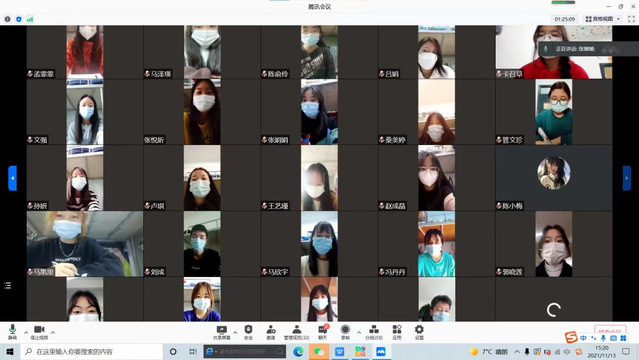This screenshot has height=360, width=639.
Task: Expand microphone options arrow
Action: point(26,333)
